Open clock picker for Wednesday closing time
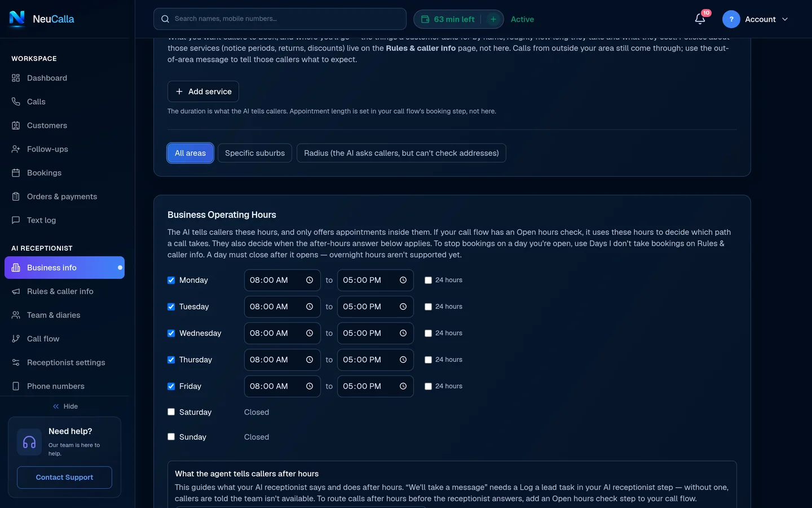812x508 pixels. click(x=403, y=333)
